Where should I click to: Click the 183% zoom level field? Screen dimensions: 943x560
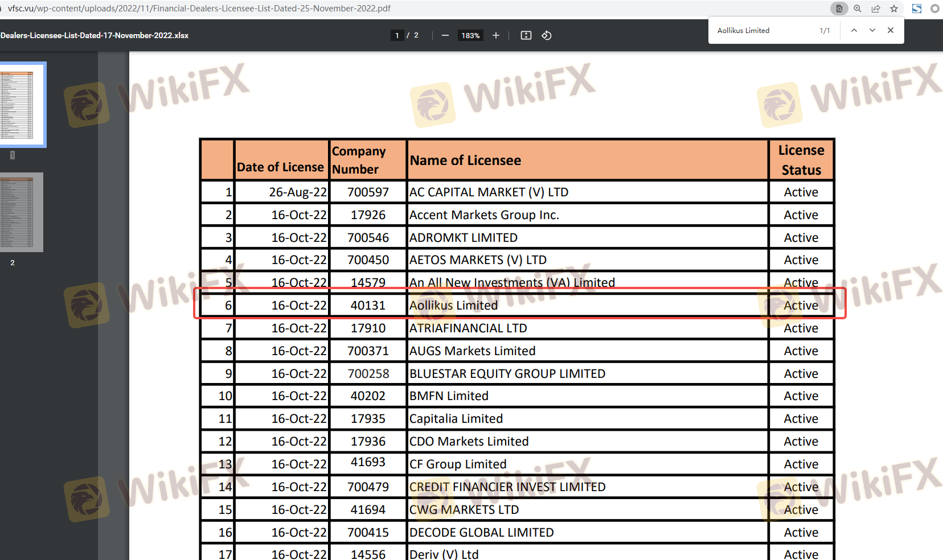tap(470, 35)
